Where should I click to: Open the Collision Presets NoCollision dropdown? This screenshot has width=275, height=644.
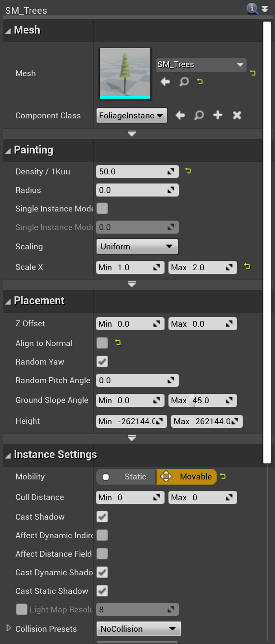pyautogui.click(x=138, y=629)
